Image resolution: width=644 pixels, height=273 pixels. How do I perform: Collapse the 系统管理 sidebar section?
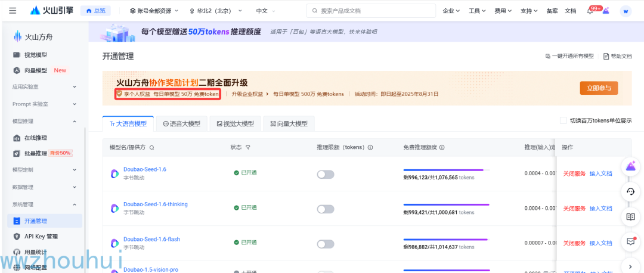pyautogui.click(x=45, y=204)
